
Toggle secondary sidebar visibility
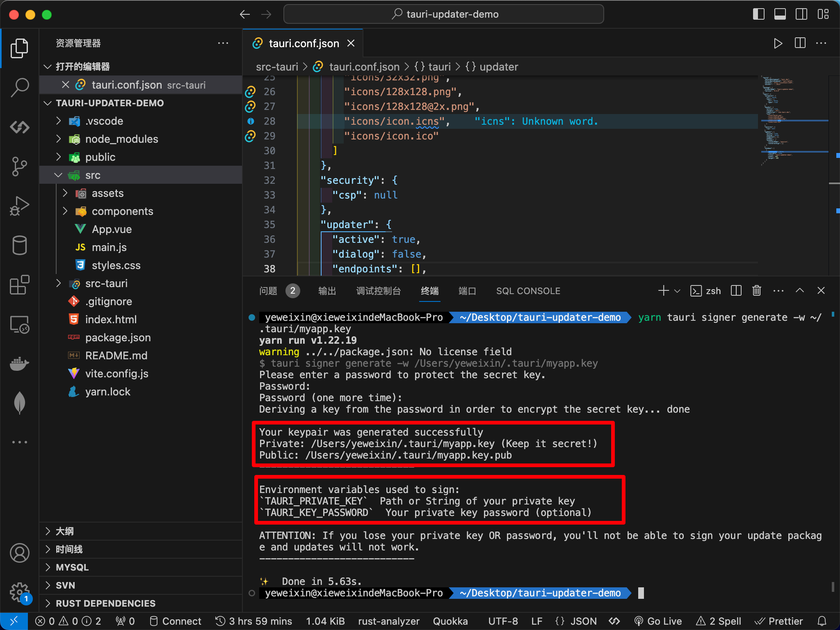click(x=801, y=14)
